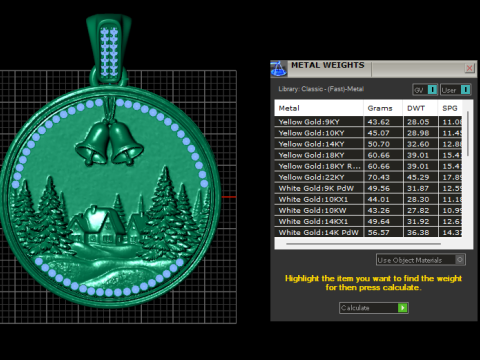Viewport: 480px width, 360px height.
Task: Select the Yellow Gold:18KY row
Action: (x=368, y=155)
